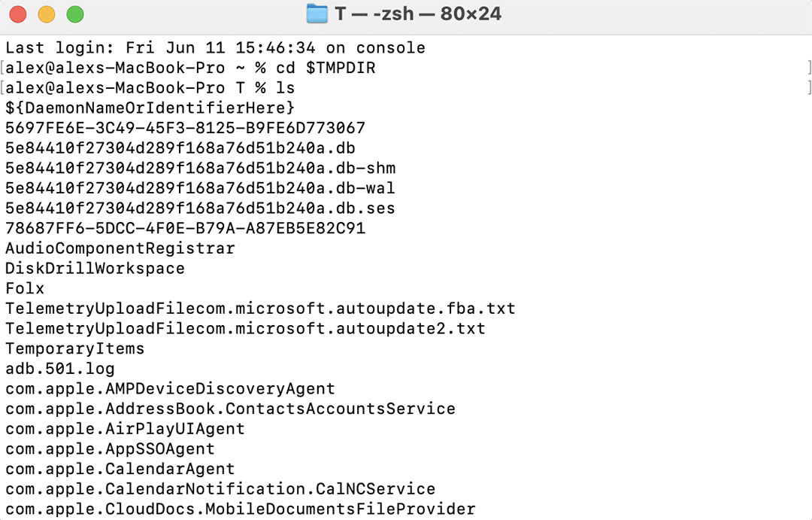Click the Folx entry in the listing
The height and width of the screenshot is (520, 812).
[x=25, y=288]
